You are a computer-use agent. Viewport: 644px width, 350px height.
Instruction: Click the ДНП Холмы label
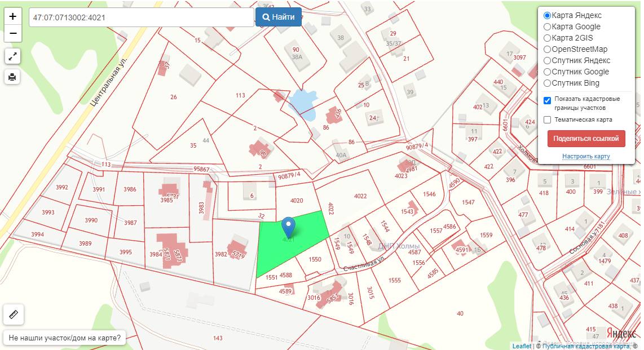tap(399, 246)
